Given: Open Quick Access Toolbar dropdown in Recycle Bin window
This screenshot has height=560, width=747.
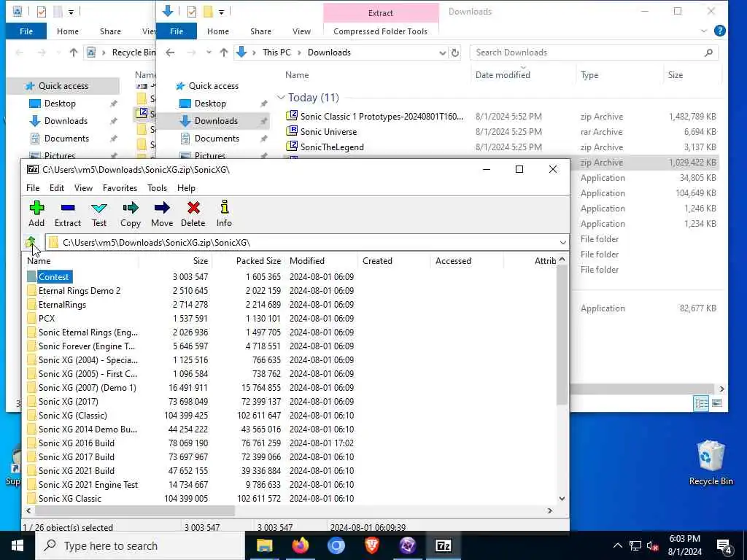Looking at the screenshot, I should click(71, 12).
